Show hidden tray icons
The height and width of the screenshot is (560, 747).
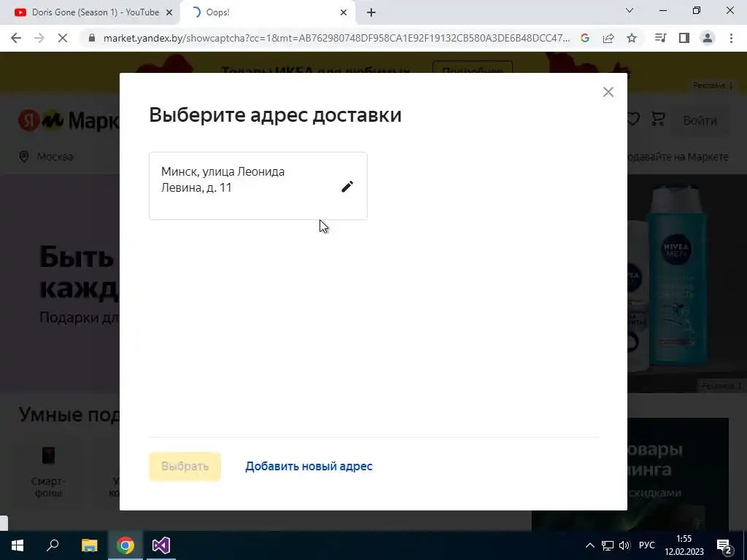tap(589, 545)
